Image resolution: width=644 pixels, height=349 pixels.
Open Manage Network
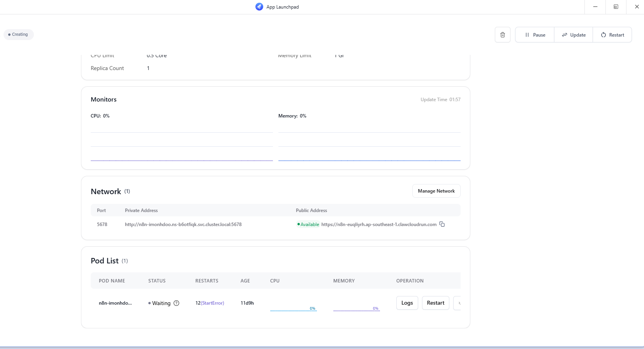tap(436, 191)
